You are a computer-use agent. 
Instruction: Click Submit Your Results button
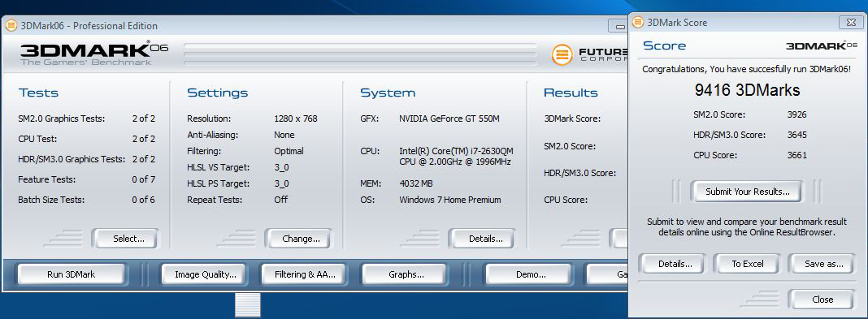(x=747, y=192)
